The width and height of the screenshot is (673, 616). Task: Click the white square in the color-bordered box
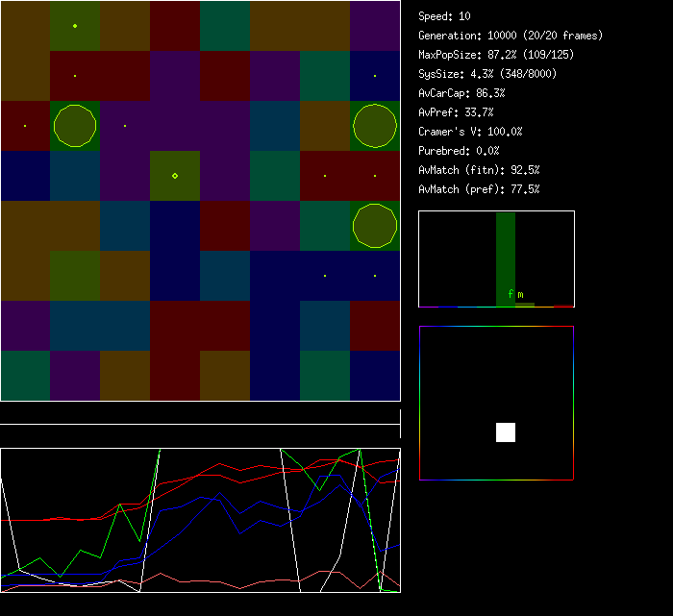click(506, 432)
